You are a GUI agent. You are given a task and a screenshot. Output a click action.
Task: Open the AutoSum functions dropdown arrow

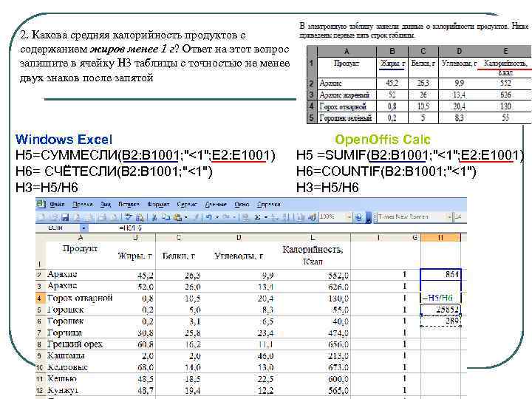[266, 217]
